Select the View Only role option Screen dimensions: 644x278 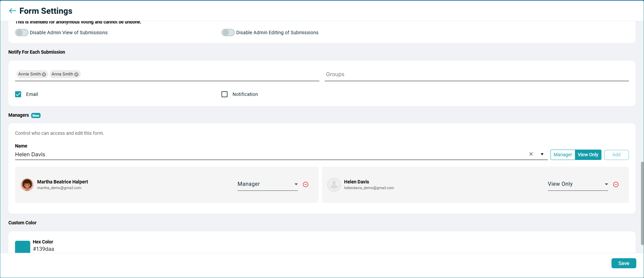(588, 155)
